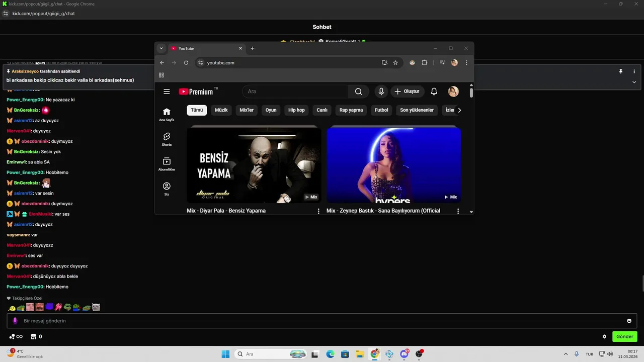The width and height of the screenshot is (644, 362).
Task: Open Discord from the taskbar
Action: (x=404, y=354)
